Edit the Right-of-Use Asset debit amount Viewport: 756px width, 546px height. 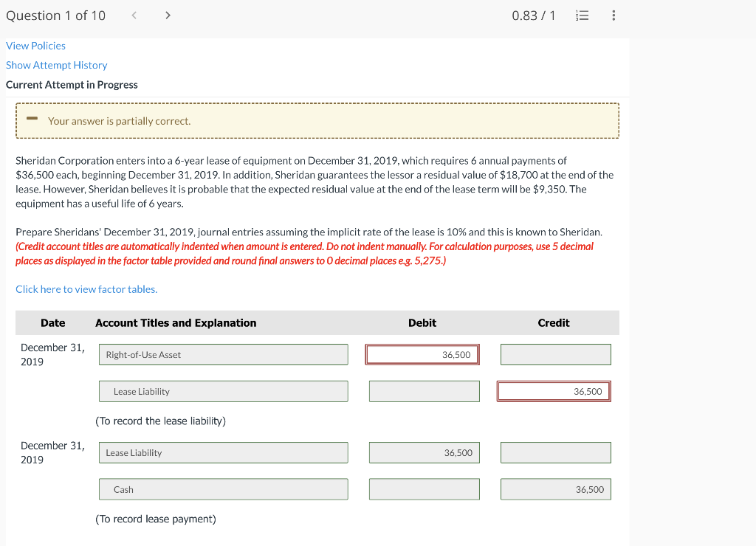tap(422, 355)
